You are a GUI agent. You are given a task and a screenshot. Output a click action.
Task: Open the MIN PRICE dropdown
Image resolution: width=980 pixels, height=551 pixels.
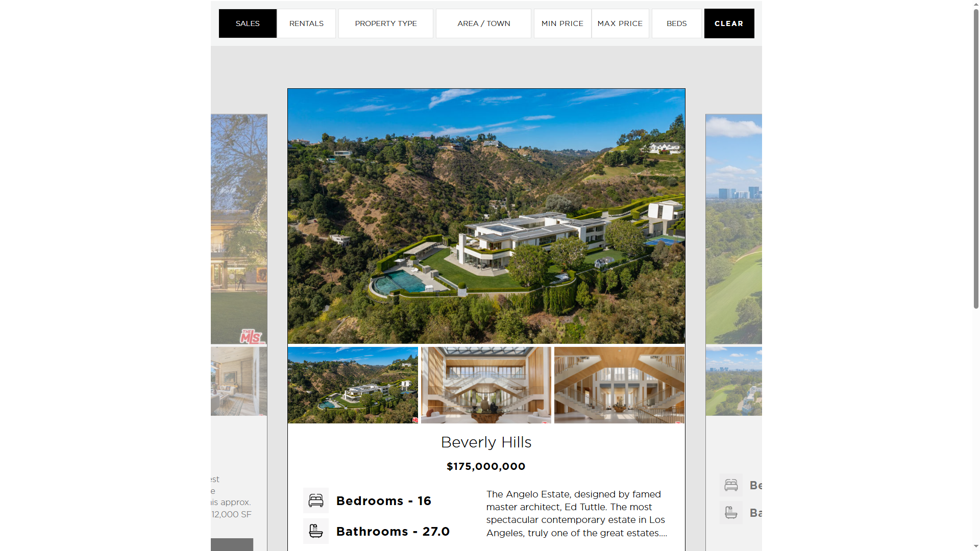click(x=562, y=23)
